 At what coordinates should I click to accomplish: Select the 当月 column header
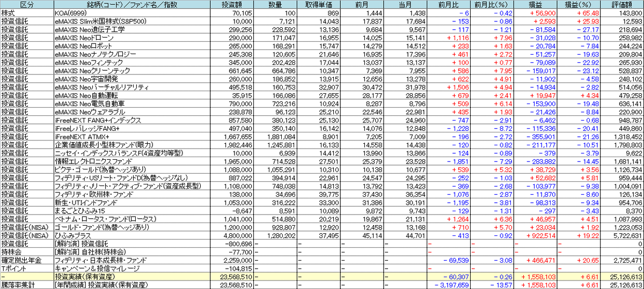click(406, 4)
